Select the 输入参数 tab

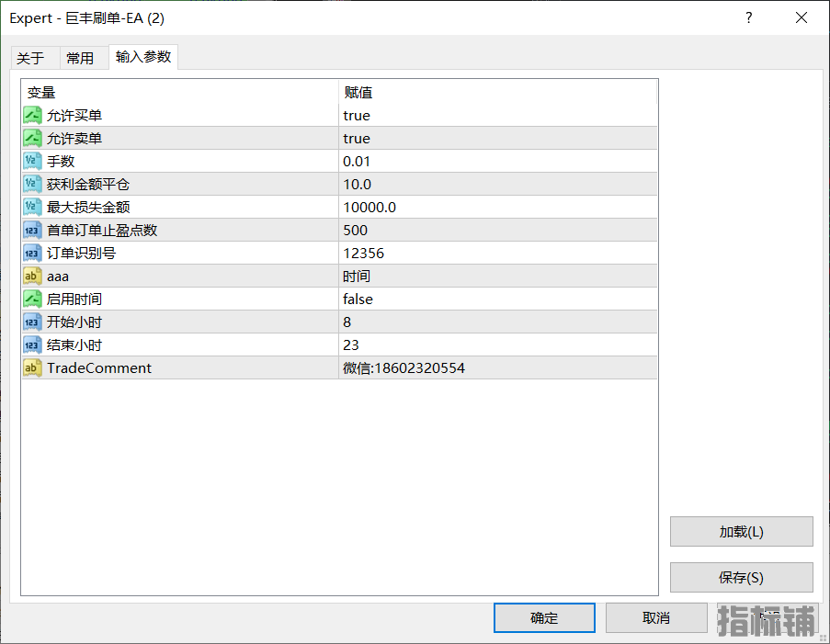coord(143,57)
